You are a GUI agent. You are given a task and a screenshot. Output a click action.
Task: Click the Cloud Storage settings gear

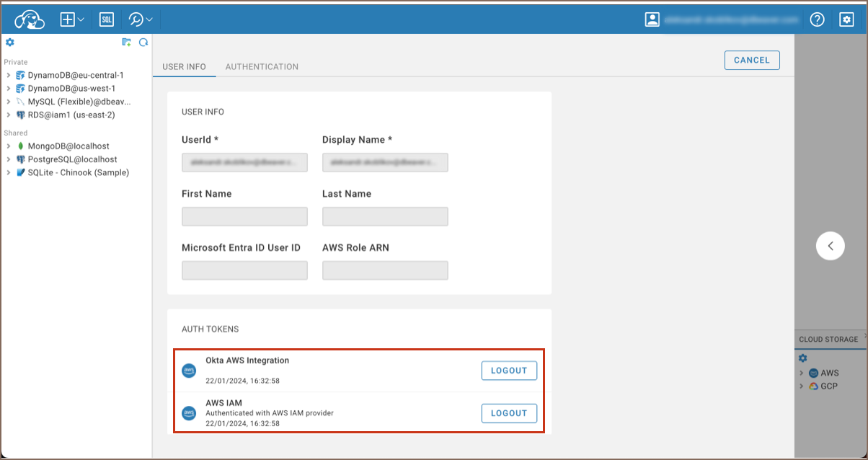[803, 358]
